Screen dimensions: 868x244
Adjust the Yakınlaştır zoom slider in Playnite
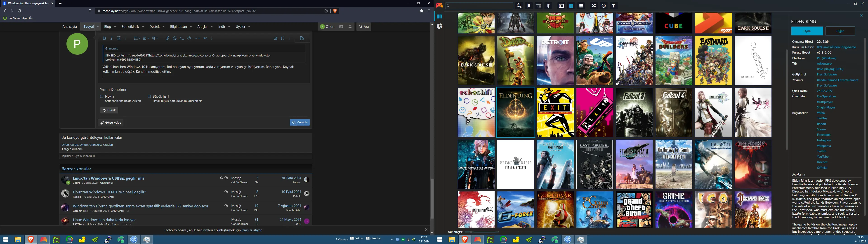481,232
